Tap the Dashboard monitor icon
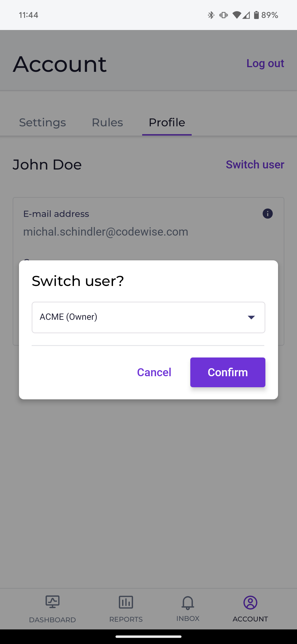This screenshot has width=297, height=644. [52, 602]
